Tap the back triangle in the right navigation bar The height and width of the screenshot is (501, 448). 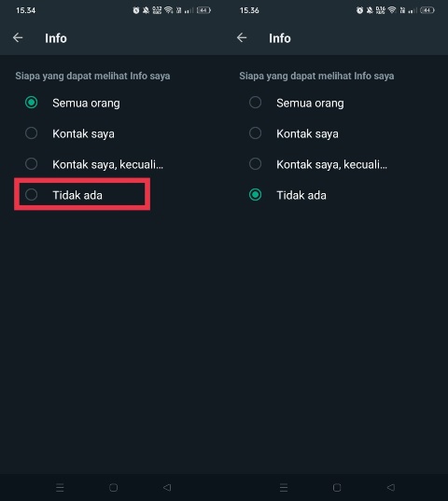pos(391,488)
